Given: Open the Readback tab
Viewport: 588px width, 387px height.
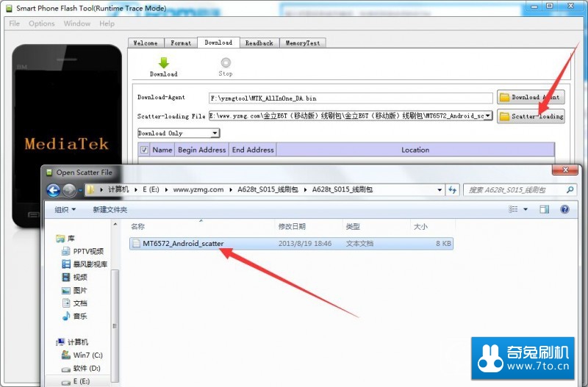Looking at the screenshot, I should 259,43.
